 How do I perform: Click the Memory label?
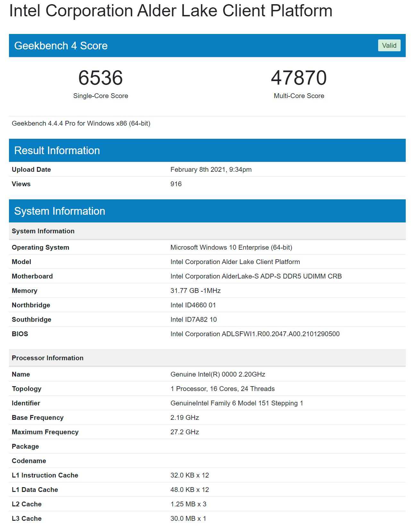(x=24, y=291)
